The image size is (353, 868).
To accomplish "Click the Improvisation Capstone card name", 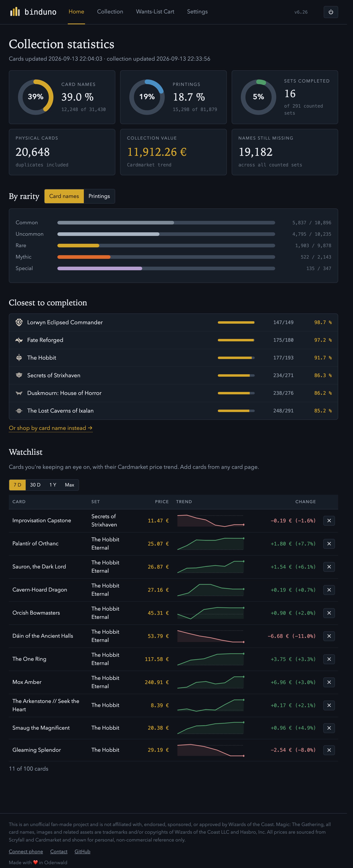I will point(42,521).
